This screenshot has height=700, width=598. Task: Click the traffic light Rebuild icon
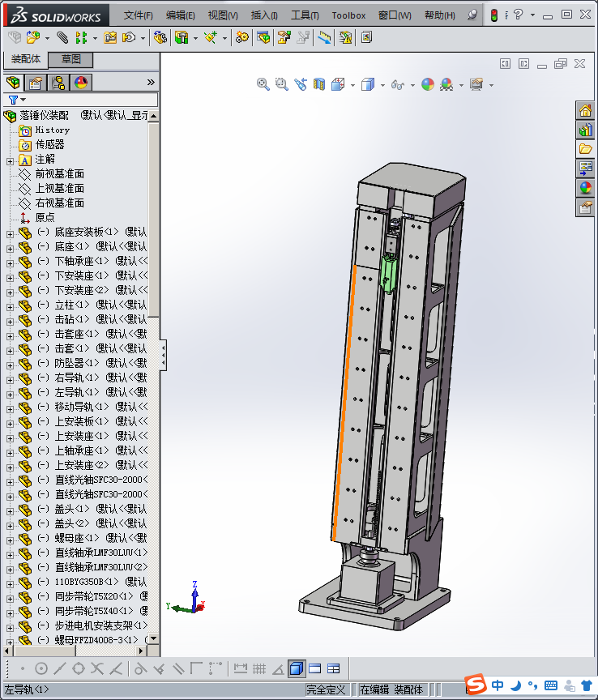point(494,15)
